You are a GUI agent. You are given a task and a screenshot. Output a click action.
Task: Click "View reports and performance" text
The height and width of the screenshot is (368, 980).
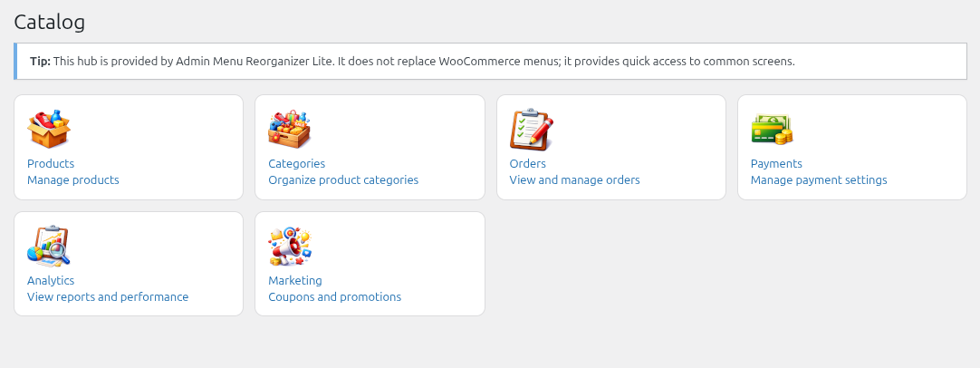[108, 297]
